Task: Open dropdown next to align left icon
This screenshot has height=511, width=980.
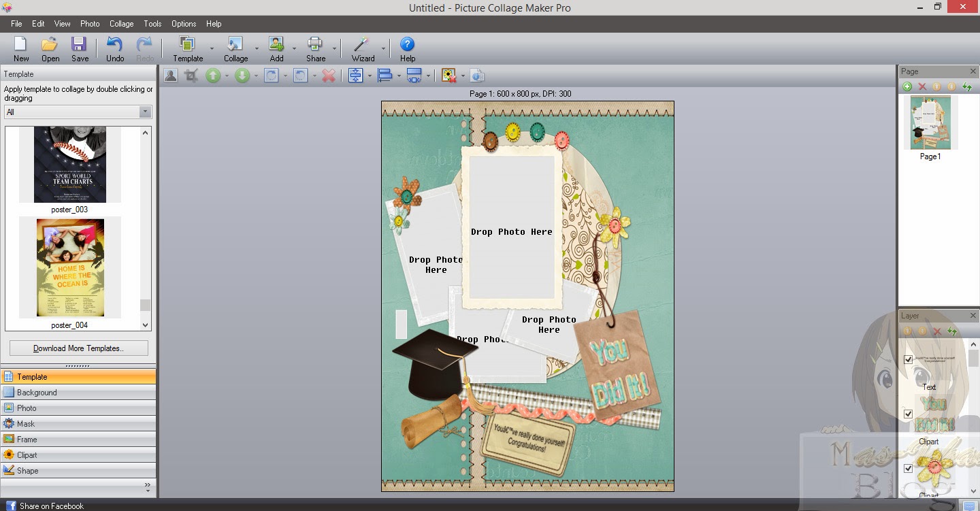Action: [398, 76]
